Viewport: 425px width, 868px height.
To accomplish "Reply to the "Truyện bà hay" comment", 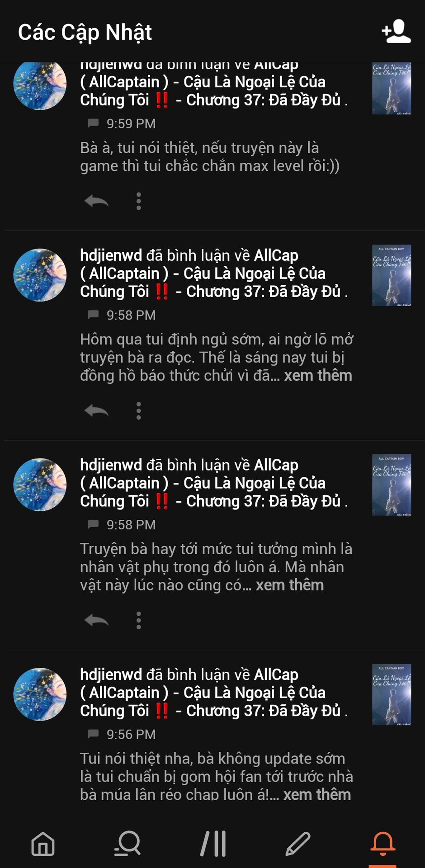I will 96,620.
